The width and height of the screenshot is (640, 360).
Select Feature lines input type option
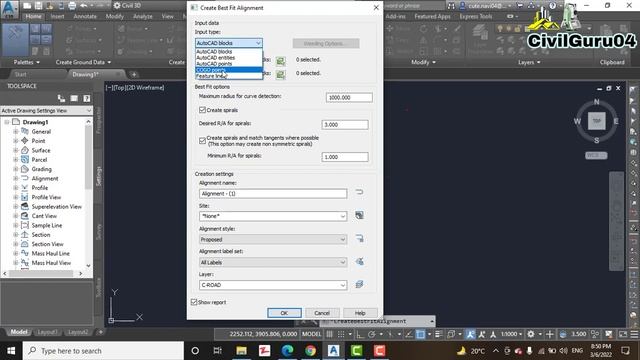[229, 76]
